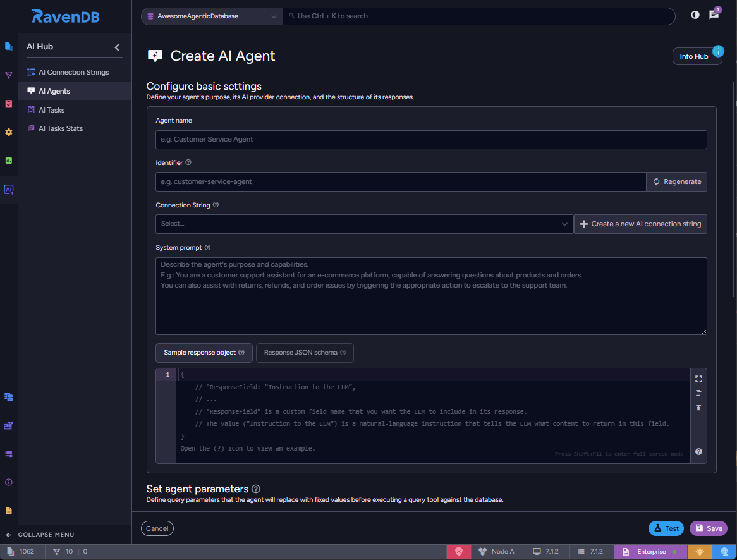Open AI Connection Strings in the AI Hub menu
This screenshot has width=737, height=560.
click(74, 72)
